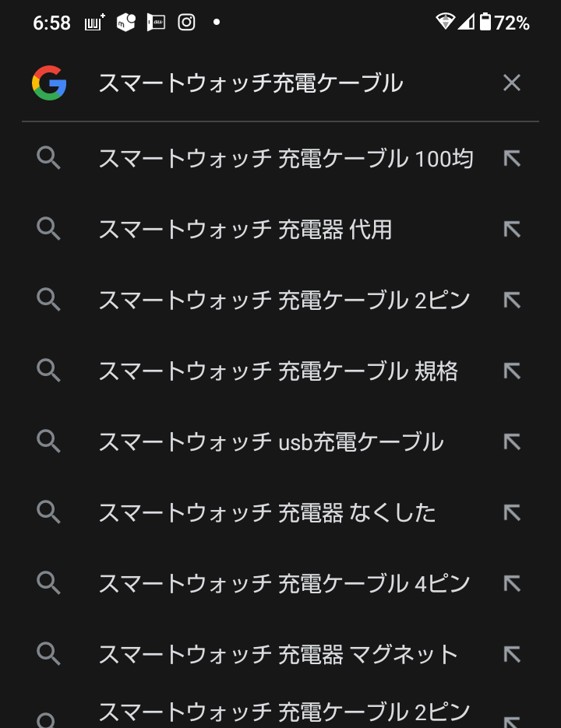The width and height of the screenshot is (561, 728).
Task: Insert なくした suggestion using its arrow icon
Action: [x=512, y=512]
